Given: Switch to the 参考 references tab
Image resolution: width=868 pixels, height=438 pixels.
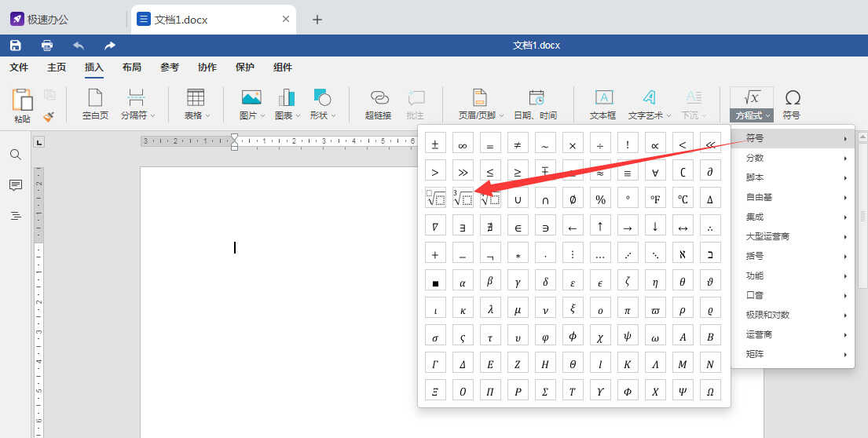Looking at the screenshot, I should [x=170, y=68].
